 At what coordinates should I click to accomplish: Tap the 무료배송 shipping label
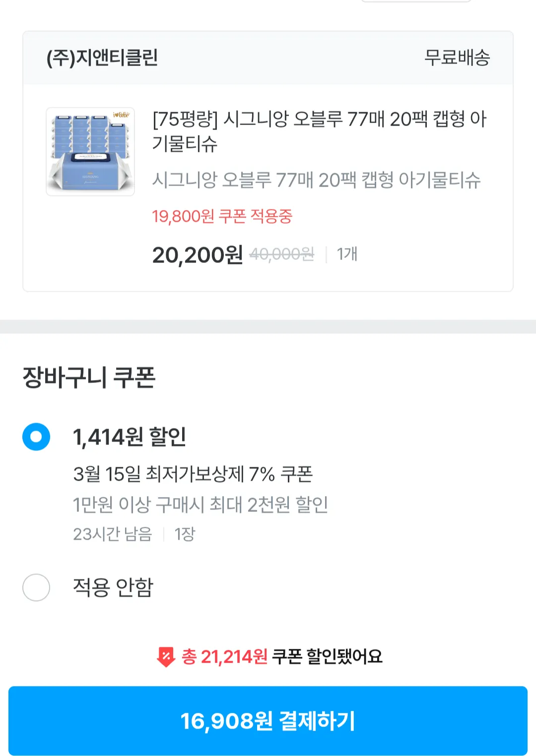(457, 58)
